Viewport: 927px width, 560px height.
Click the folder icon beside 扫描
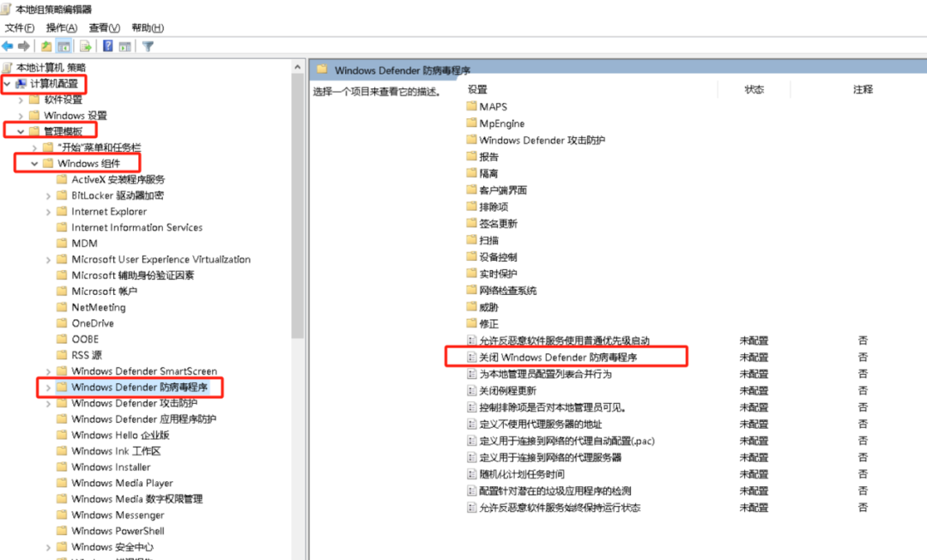(x=471, y=240)
